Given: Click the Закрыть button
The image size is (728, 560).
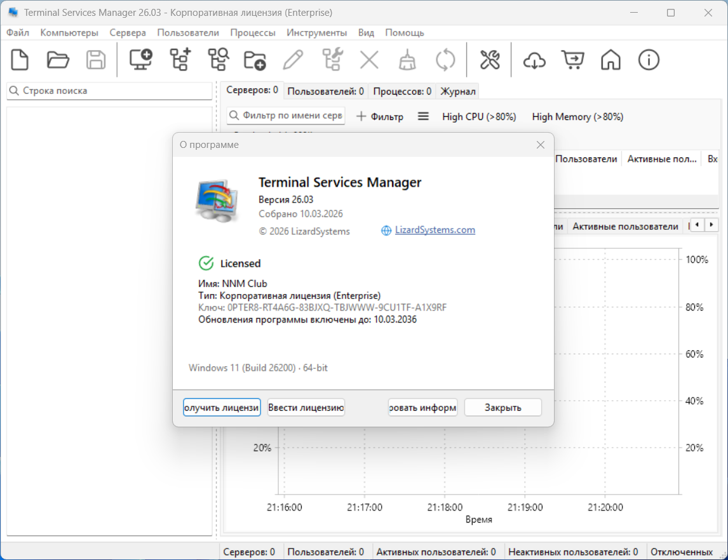Looking at the screenshot, I should [x=503, y=408].
